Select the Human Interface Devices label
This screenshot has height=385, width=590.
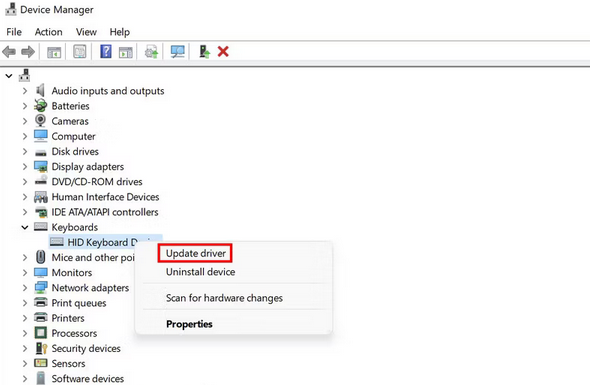pyautogui.click(x=105, y=197)
